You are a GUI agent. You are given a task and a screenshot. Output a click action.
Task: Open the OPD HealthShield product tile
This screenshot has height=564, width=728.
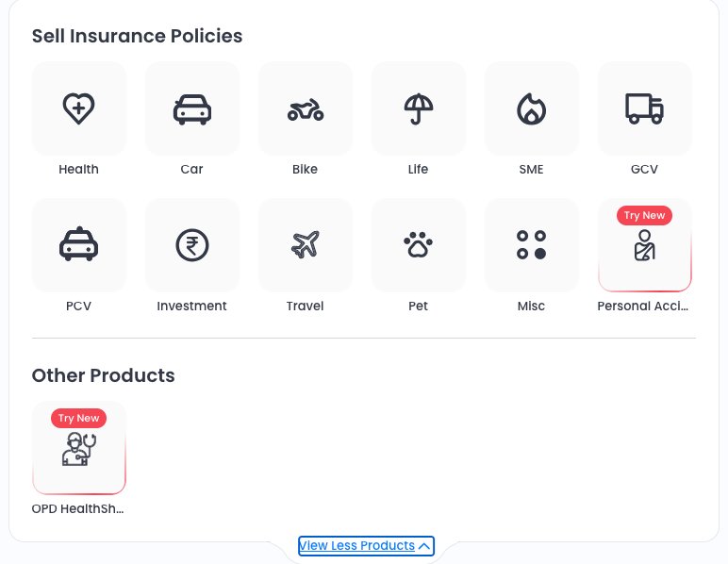pyautogui.click(x=78, y=451)
